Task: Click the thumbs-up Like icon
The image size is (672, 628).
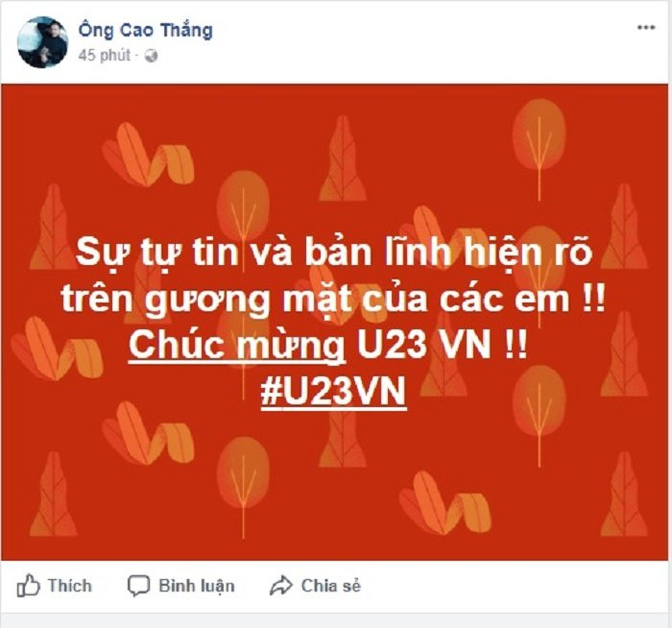Action: pos(28,585)
